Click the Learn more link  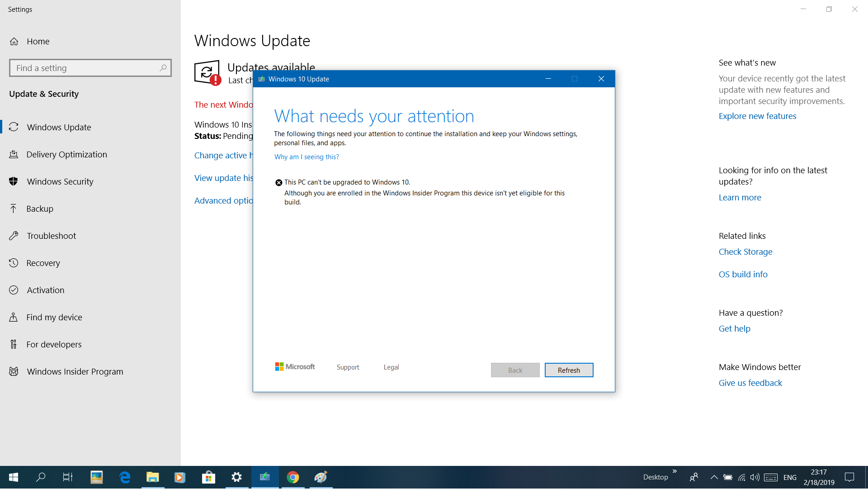point(740,198)
